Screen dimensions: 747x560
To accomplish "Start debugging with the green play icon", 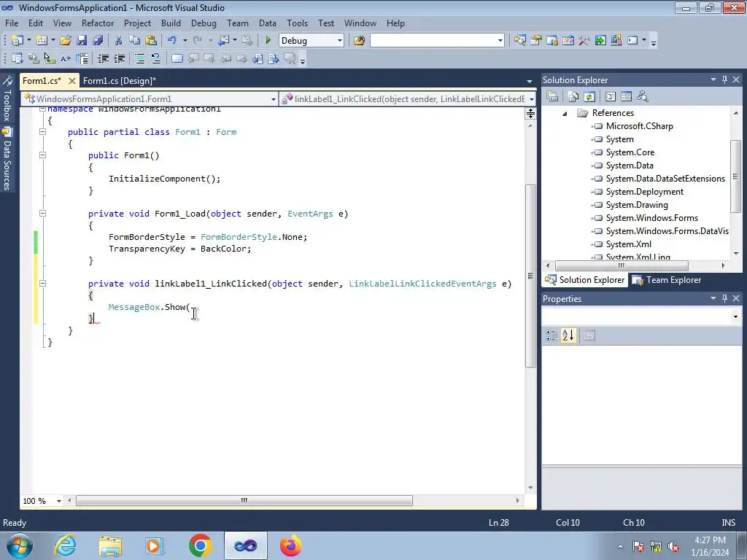I will click(x=268, y=41).
